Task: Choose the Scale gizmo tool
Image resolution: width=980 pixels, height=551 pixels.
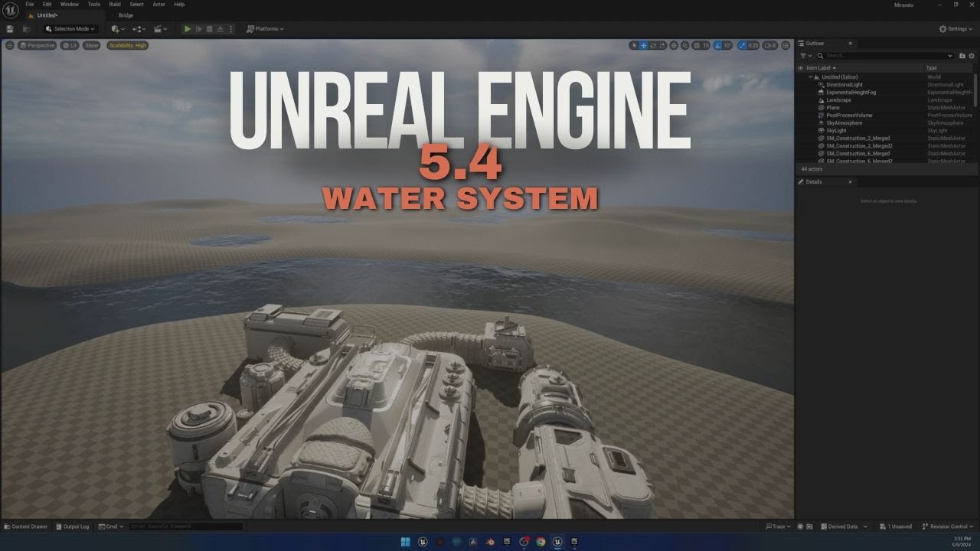Action: [x=663, y=45]
